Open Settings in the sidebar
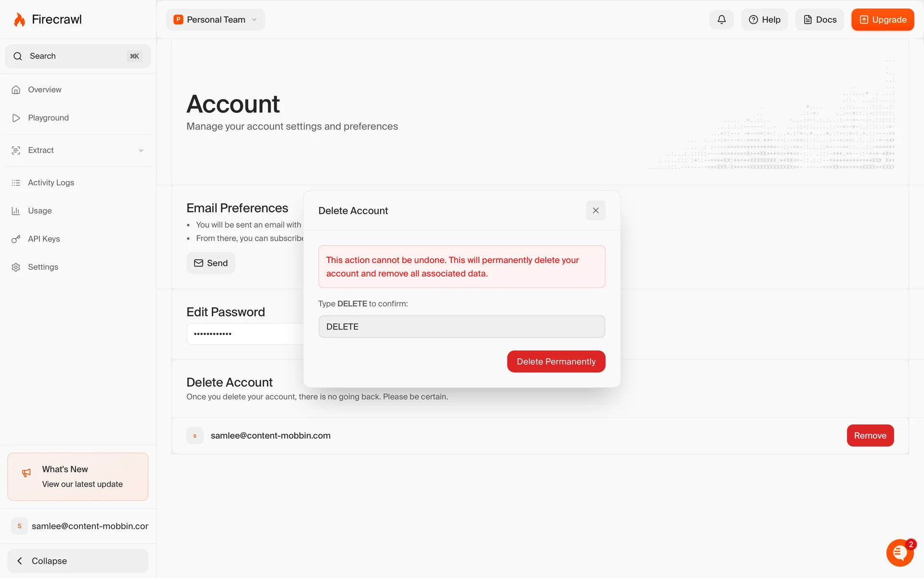The image size is (924, 578). (x=43, y=267)
